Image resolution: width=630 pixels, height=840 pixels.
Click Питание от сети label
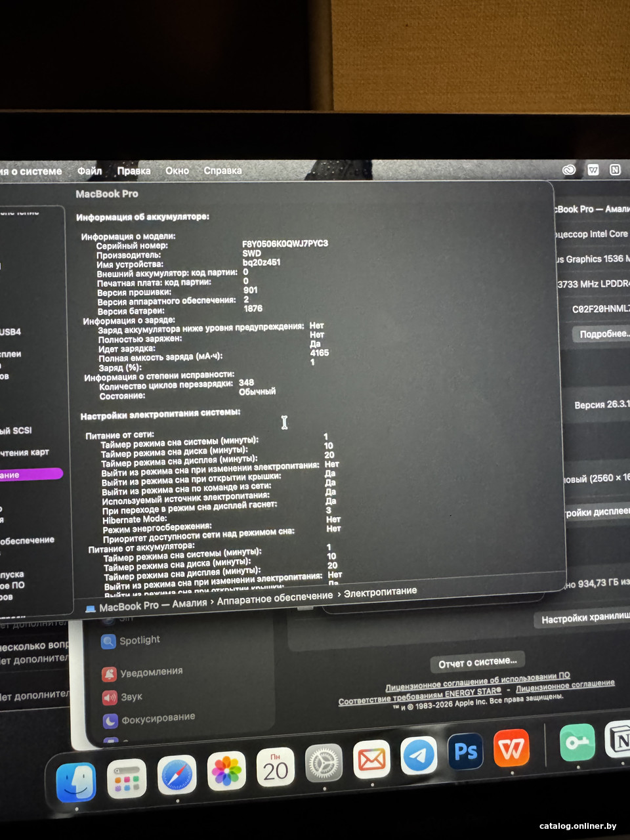click(119, 434)
